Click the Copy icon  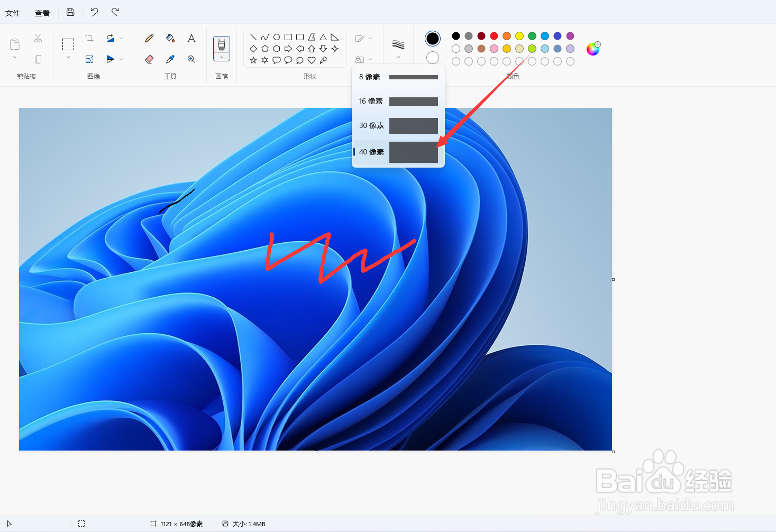[x=38, y=59]
